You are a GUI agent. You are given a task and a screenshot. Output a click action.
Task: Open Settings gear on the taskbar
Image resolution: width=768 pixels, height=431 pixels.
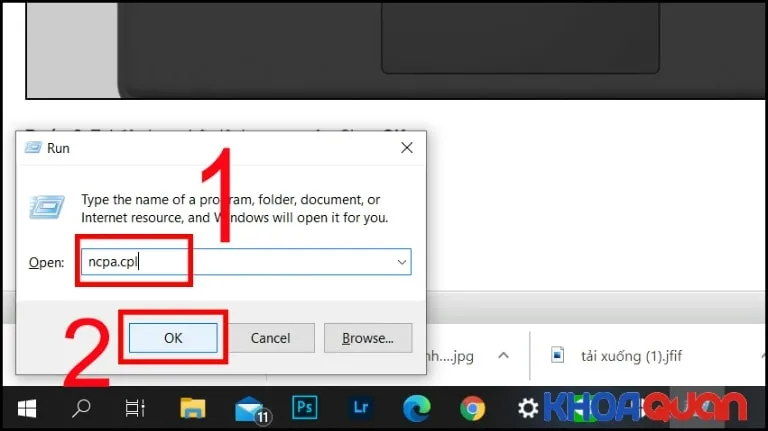click(x=527, y=407)
